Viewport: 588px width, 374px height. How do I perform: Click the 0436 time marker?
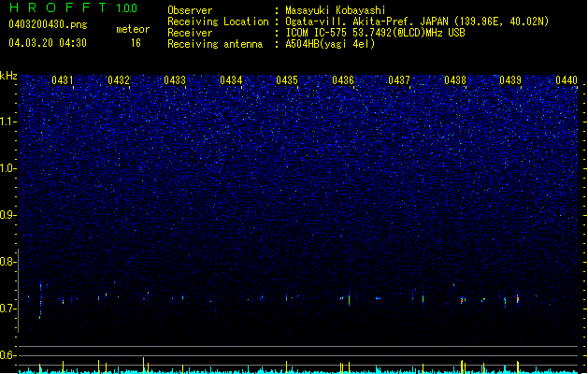point(343,80)
